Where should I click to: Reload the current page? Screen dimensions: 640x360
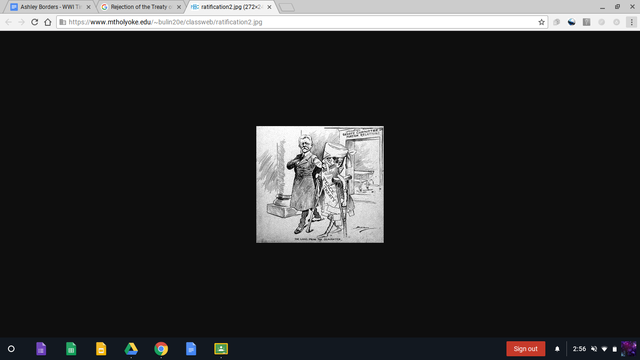35,22
